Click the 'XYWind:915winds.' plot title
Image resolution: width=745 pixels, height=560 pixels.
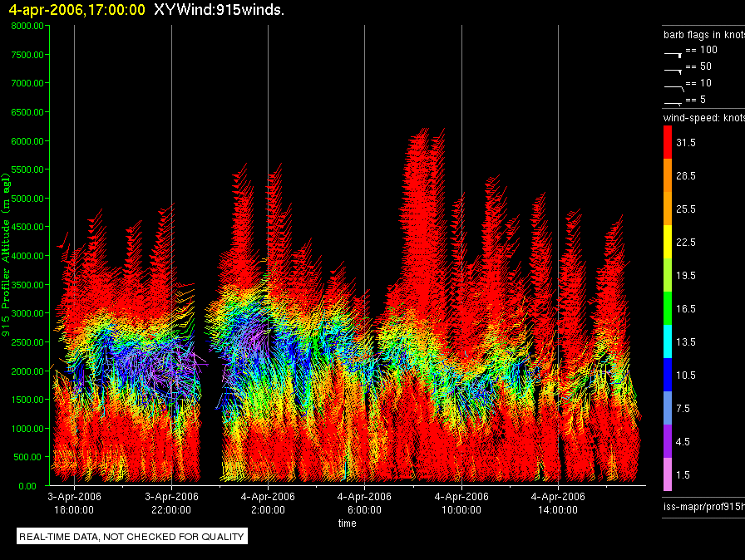click(x=219, y=9)
